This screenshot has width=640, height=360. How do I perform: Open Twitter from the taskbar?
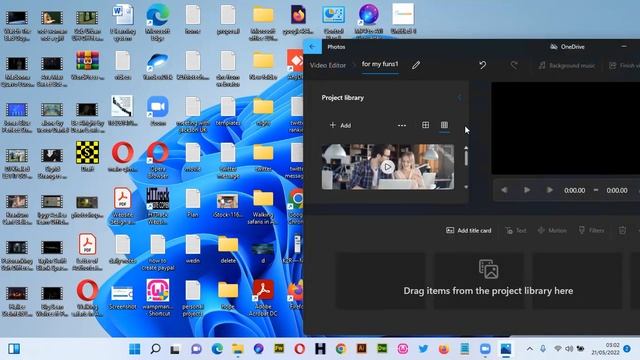[423, 349]
